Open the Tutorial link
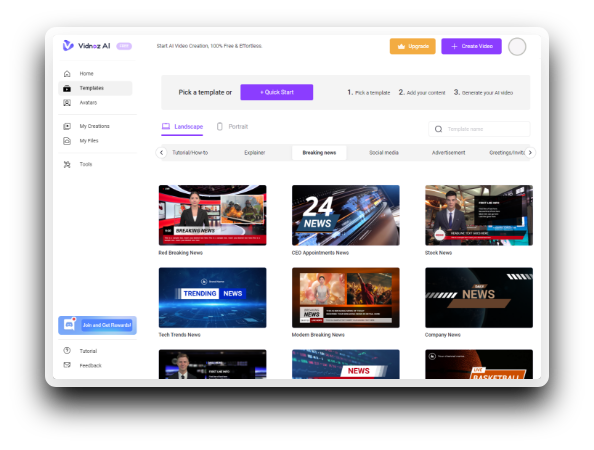The height and width of the screenshot is (450, 594). click(x=88, y=351)
